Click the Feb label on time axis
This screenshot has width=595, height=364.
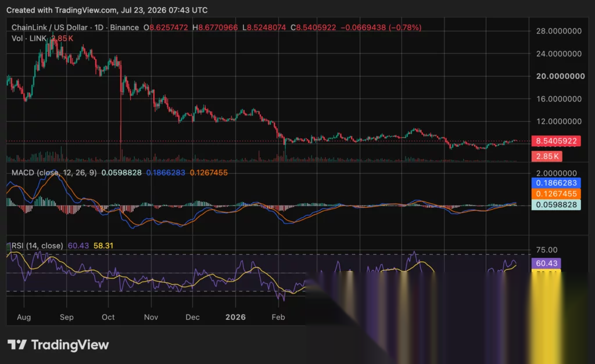tap(278, 317)
